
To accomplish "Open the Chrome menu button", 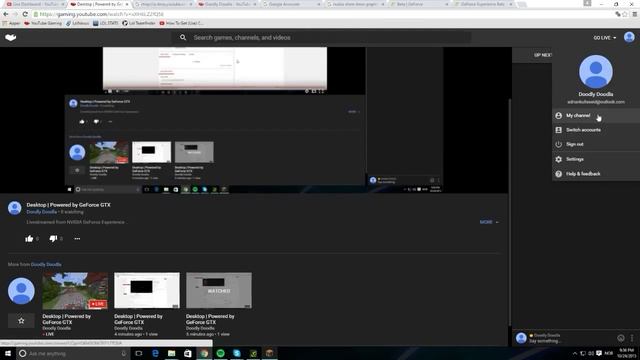I will click(x=635, y=14).
